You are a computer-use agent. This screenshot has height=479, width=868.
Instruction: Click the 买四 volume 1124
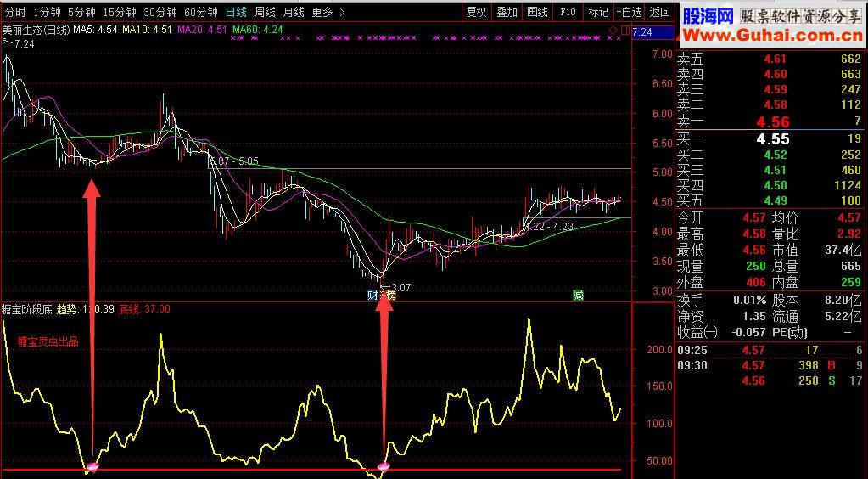coord(847,185)
